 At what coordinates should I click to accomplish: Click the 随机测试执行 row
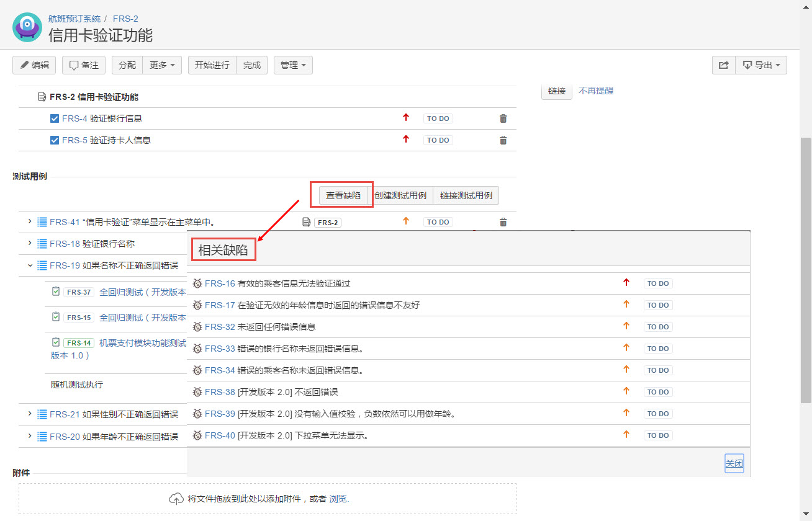77,385
